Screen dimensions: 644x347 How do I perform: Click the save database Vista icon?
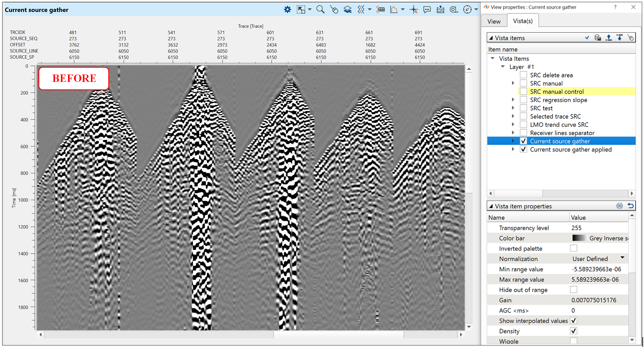[598, 38]
